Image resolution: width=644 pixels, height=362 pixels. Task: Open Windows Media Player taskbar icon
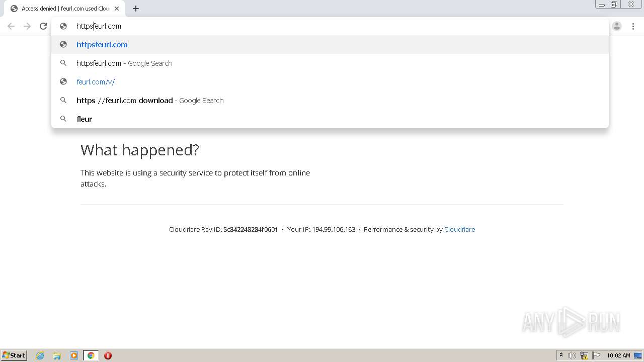(x=74, y=355)
